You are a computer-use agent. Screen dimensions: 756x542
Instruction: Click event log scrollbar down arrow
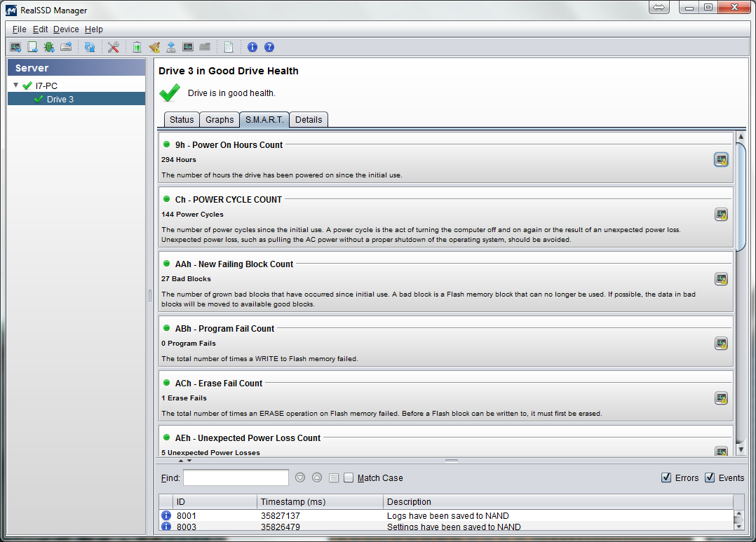tap(738, 526)
